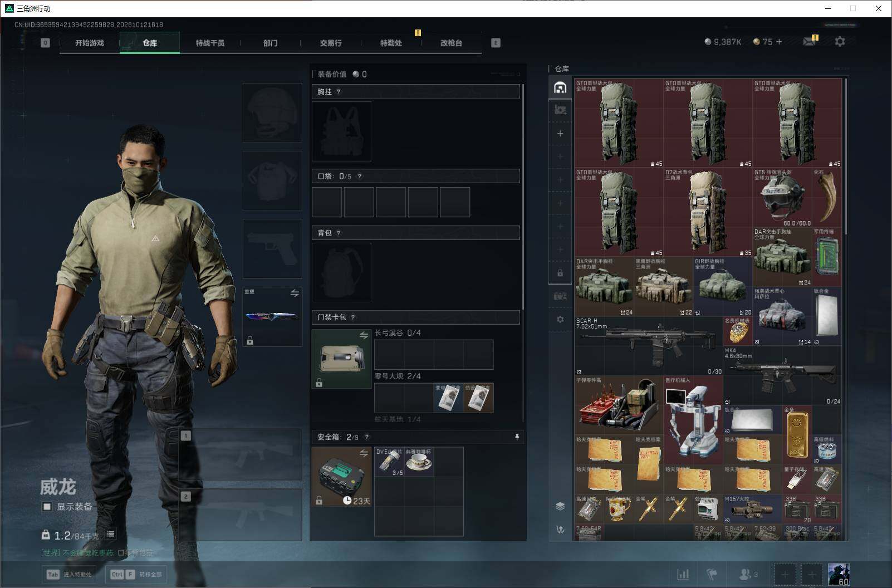Viewport: 892px width, 588px height.
Task: Click the sort/organize icon at sidebar bottom
Action: pyautogui.click(x=560, y=530)
